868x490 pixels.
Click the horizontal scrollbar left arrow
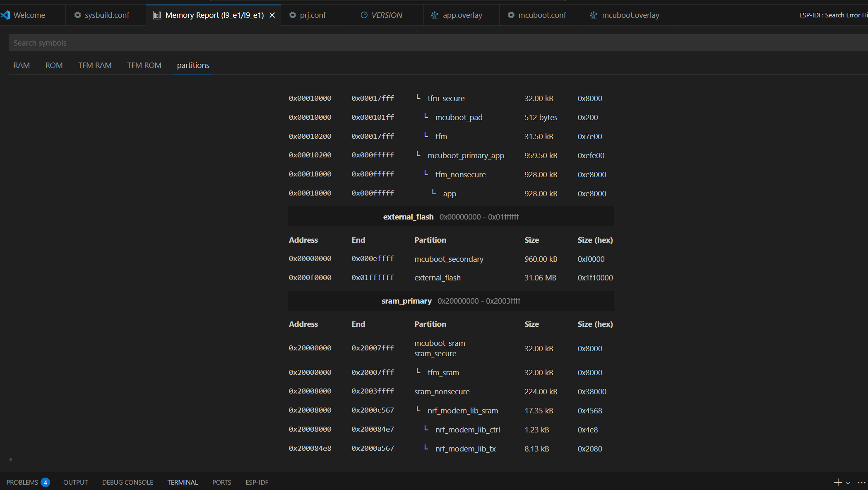[x=10, y=459]
